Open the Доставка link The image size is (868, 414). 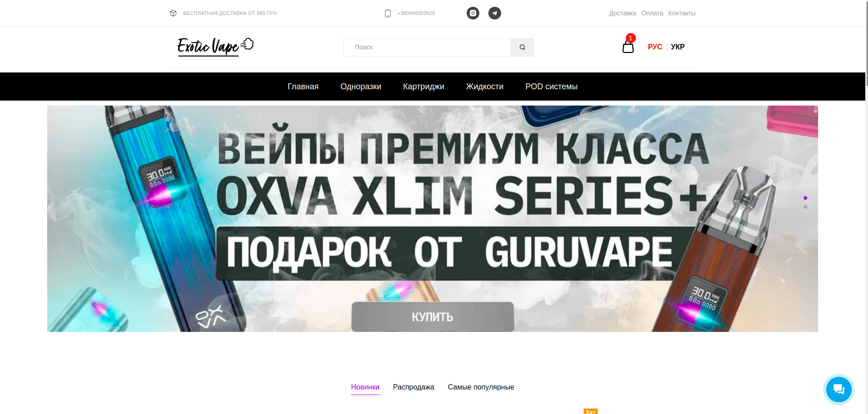tap(622, 13)
